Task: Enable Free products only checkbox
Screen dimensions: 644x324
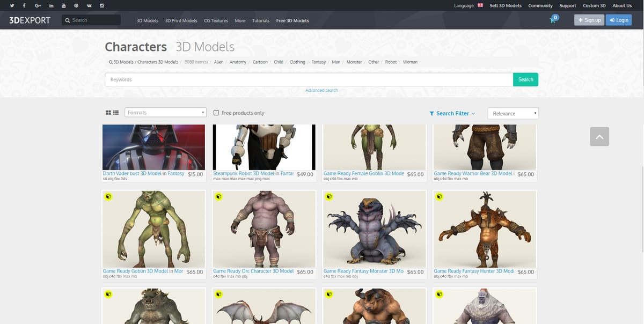Action: coord(216,113)
